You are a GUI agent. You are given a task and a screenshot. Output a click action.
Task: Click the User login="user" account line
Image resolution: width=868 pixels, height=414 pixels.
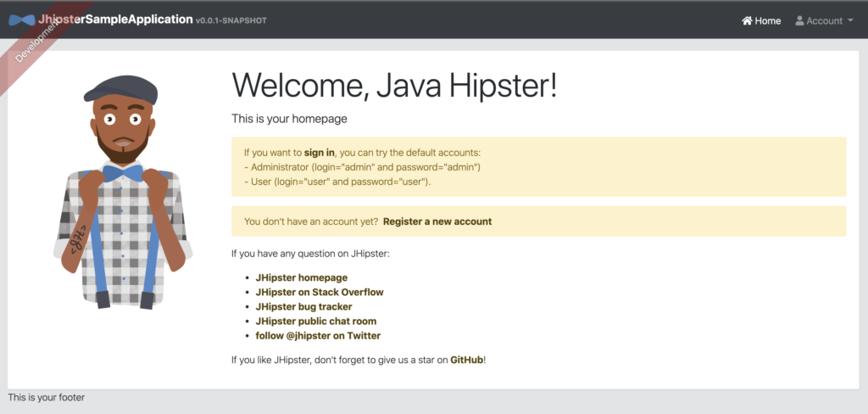pos(337,182)
